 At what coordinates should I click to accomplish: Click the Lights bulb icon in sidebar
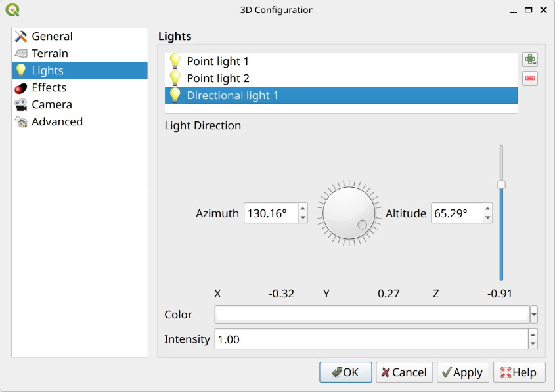tap(21, 70)
